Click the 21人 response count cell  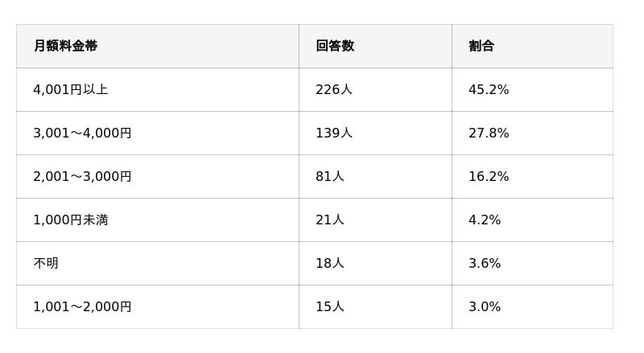click(330, 220)
